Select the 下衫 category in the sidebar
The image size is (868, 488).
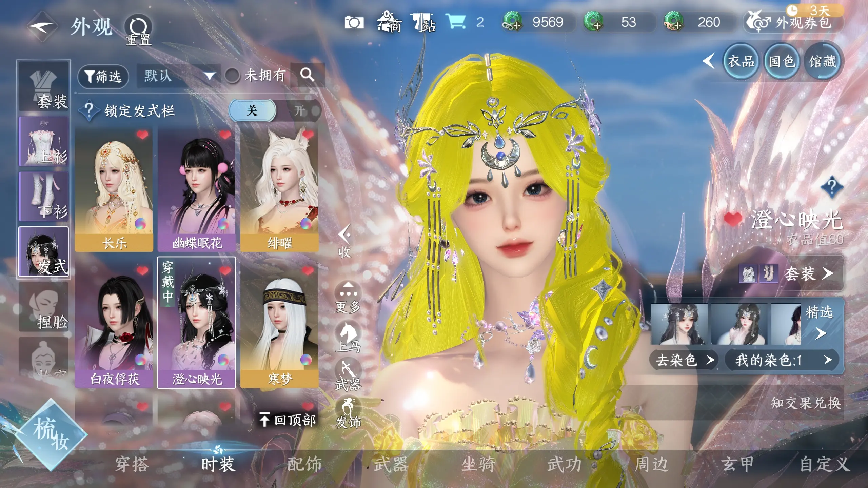(x=43, y=197)
